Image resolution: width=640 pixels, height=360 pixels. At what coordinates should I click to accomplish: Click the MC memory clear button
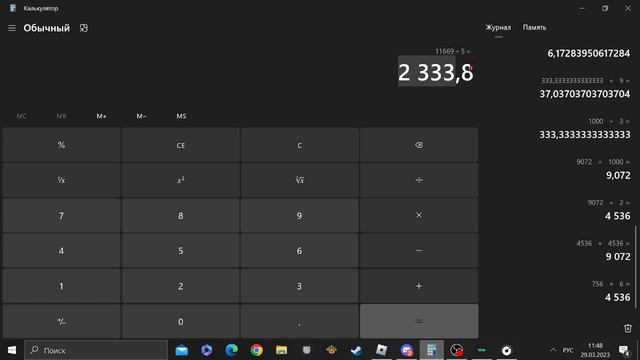coord(22,116)
